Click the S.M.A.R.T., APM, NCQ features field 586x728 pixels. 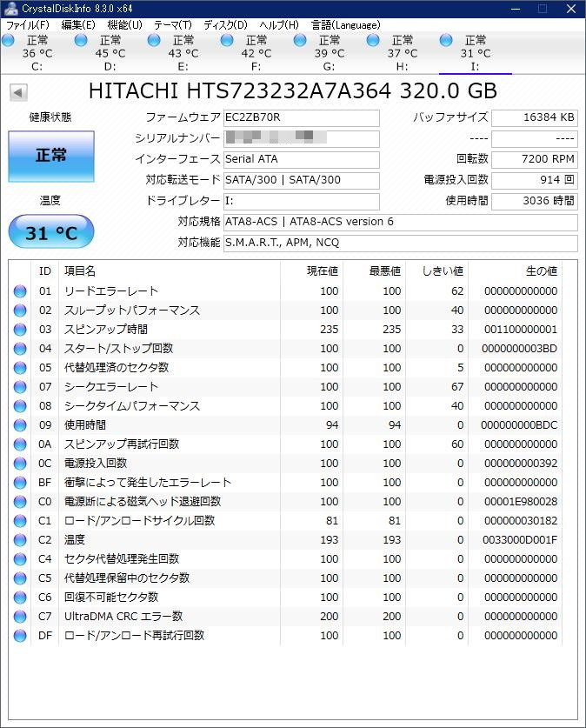click(401, 243)
